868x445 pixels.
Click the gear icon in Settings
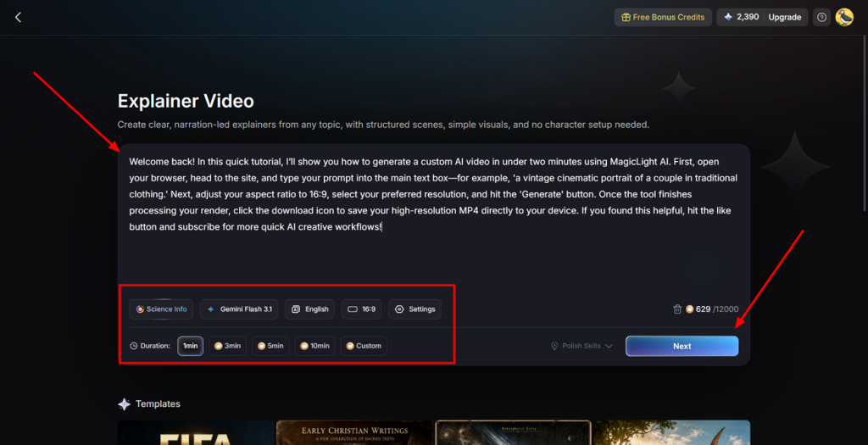pos(399,309)
